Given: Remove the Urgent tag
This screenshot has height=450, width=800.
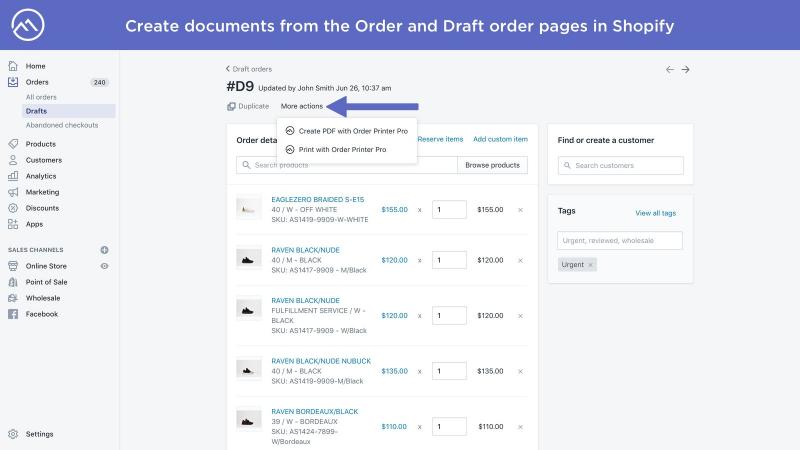Looking at the screenshot, I should [x=590, y=265].
